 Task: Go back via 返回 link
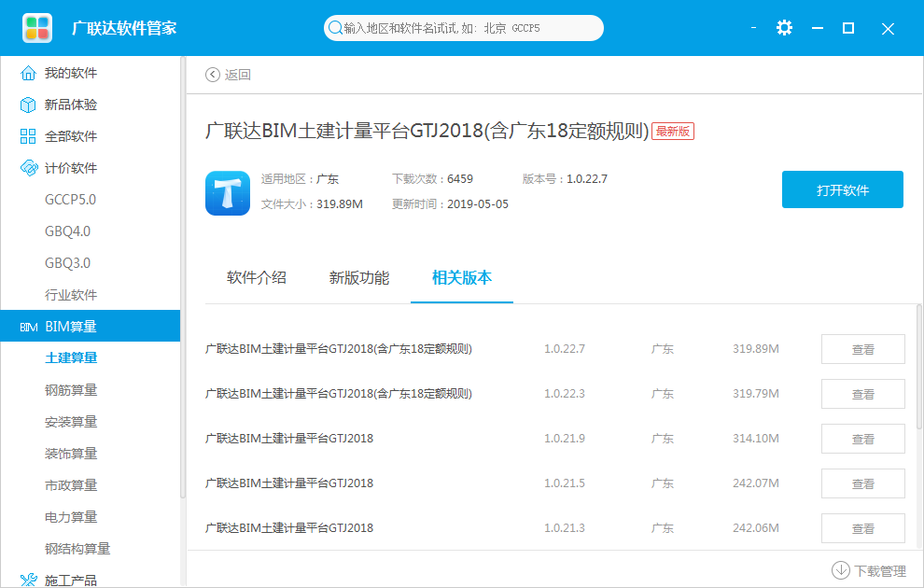(237, 75)
